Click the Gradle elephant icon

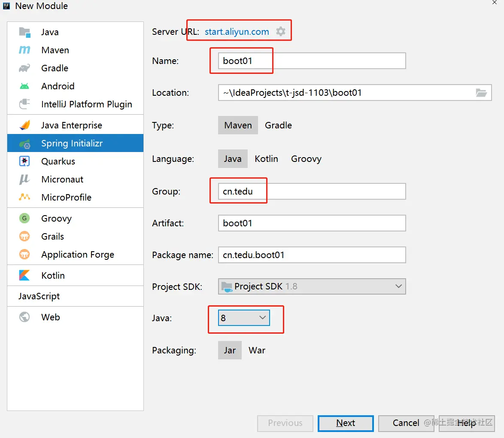[24, 68]
